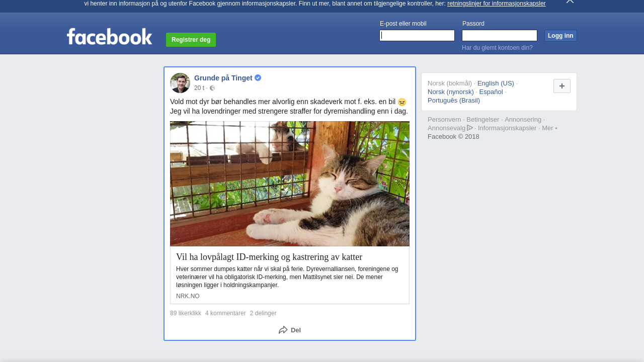Viewport: 644px width, 362px height.
Task: Open the 4 kommentarer link
Action: pos(225,313)
